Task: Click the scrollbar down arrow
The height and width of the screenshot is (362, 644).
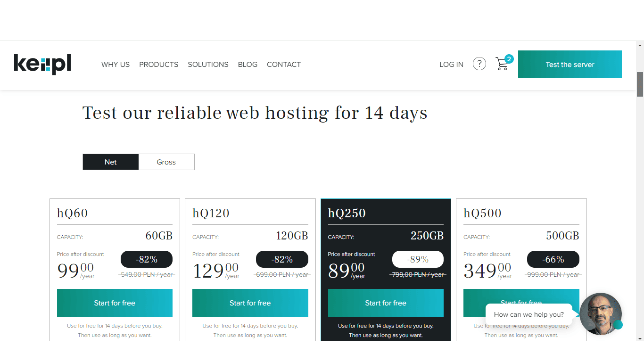Action: tap(640, 338)
